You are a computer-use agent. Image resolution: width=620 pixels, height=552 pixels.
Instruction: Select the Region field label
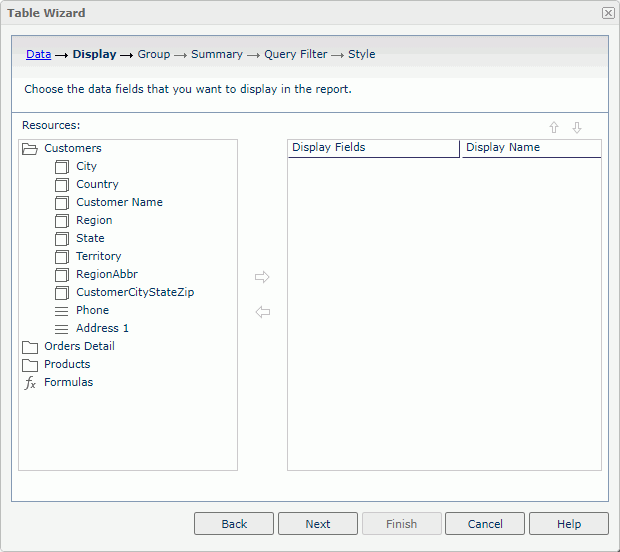[x=94, y=220]
